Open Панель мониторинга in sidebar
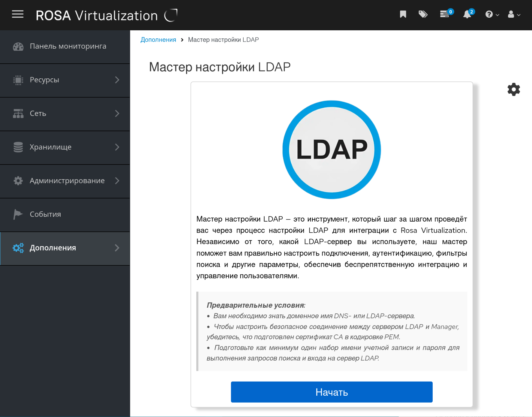 click(68, 46)
